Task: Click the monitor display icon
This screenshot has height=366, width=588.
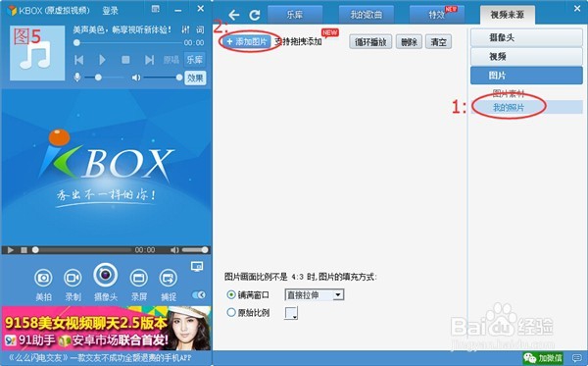Action: pos(197,267)
